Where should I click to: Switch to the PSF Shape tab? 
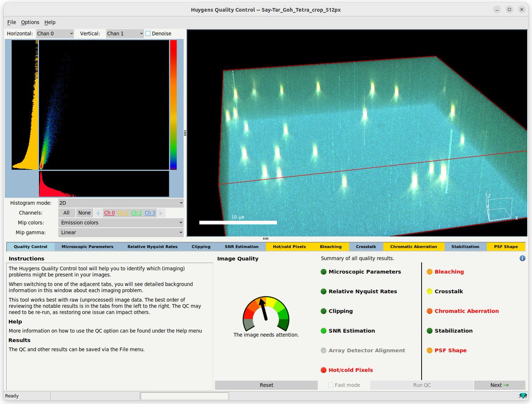[x=506, y=247]
